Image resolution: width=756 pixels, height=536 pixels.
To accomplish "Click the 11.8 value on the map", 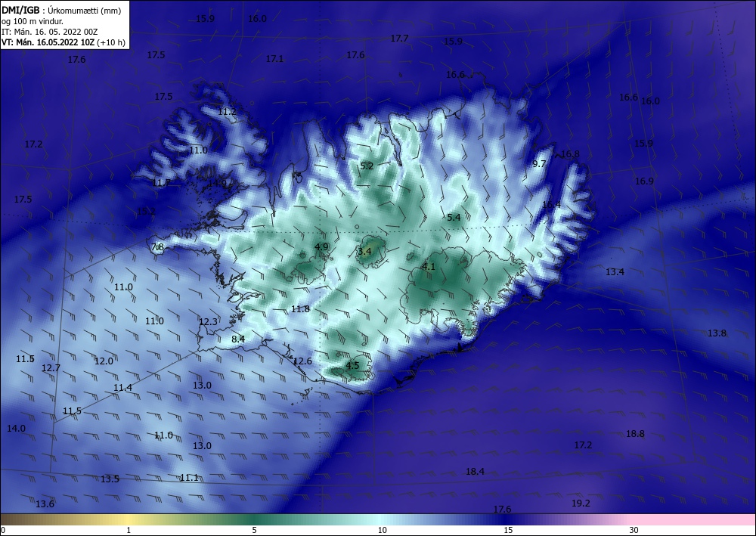I will coord(300,309).
